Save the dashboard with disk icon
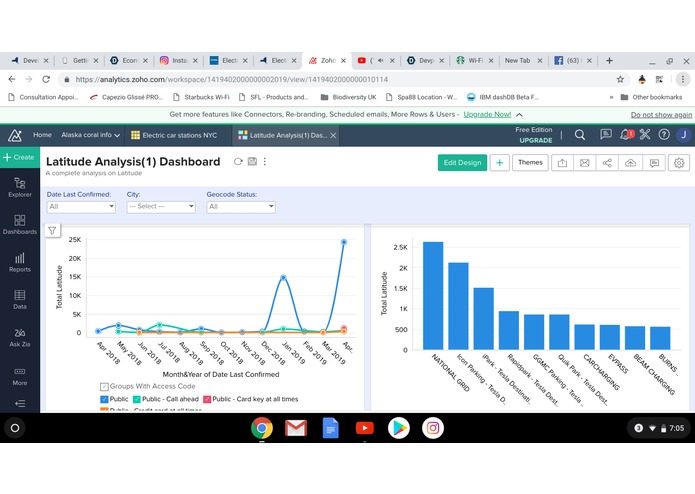Viewport: 695px width, 494px height. pos(252,161)
